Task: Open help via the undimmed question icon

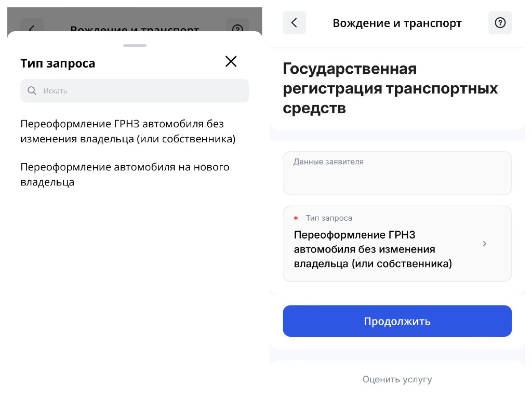Action: 500,23
